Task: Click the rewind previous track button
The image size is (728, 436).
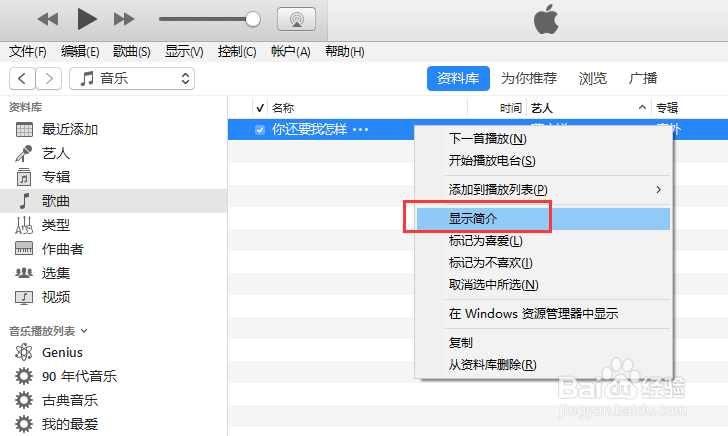Action: 48,20
